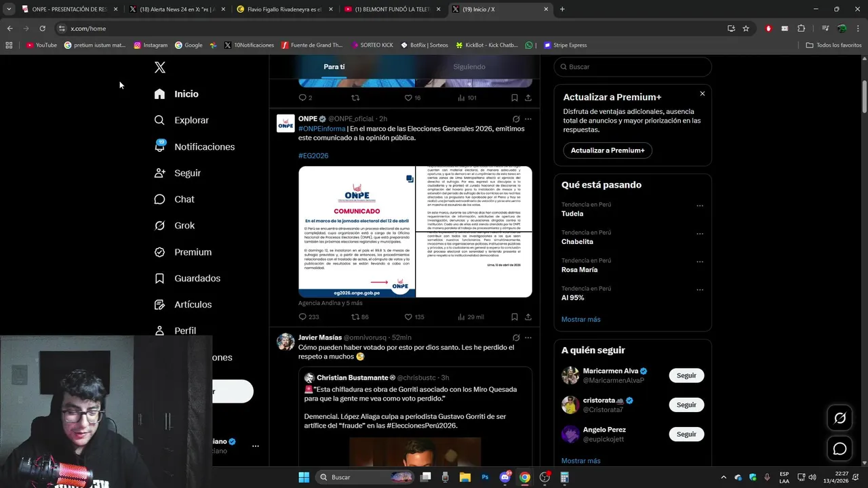
Task: Open options for Chabelita trend
Action: (700, 234)
